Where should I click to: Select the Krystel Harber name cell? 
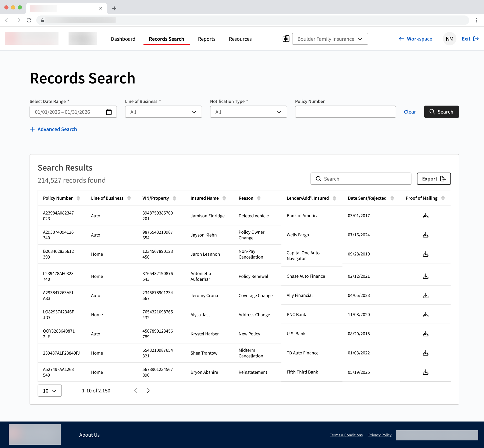tap(205, 334)
